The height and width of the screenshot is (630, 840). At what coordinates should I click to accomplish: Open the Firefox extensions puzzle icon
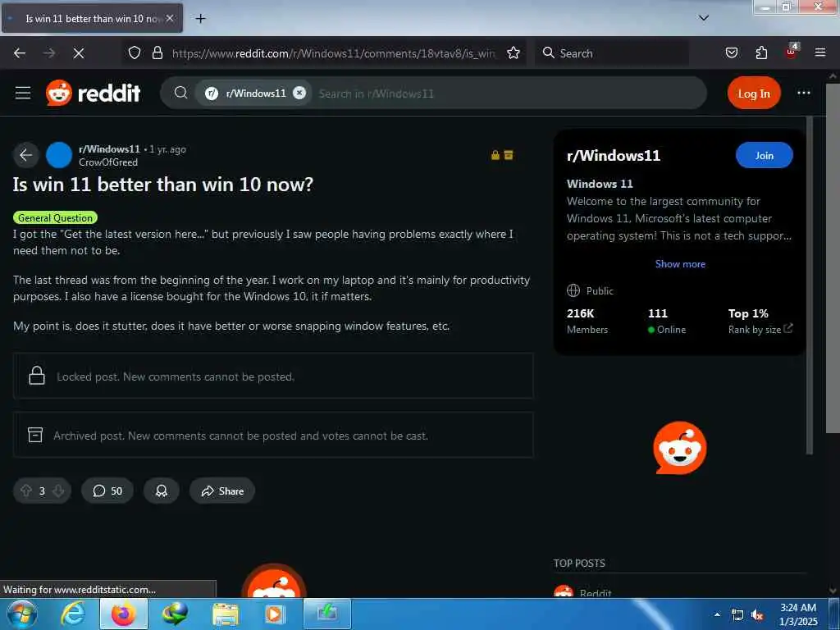(761, 52)
